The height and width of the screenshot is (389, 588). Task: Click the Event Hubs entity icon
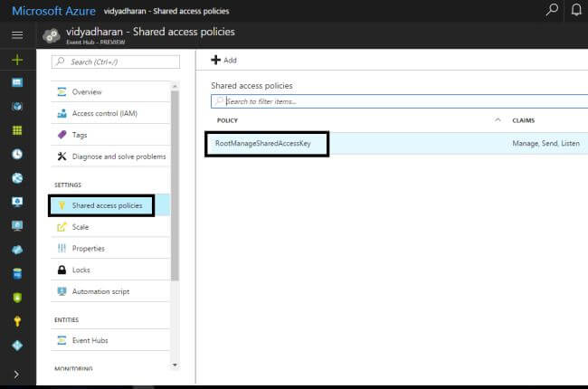point(62,340)
